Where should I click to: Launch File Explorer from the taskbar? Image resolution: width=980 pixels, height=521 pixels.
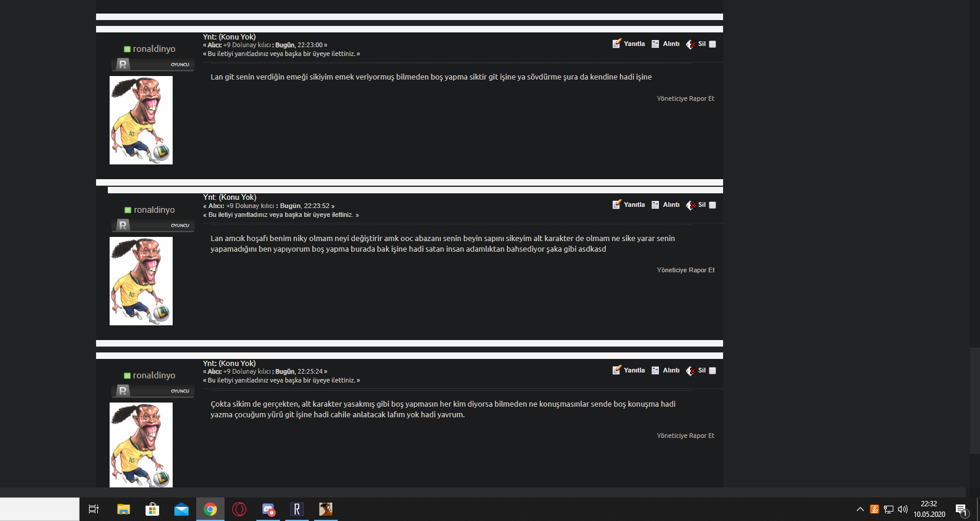pyautogui.click(x=123, y=509)
